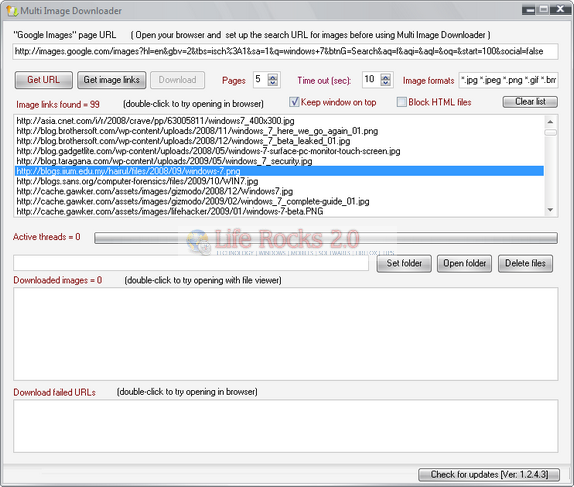Image resolution: width=574 pixels, height=487 pixels.
Task: Click the download folder path field
Action: [x=191, y=263]
